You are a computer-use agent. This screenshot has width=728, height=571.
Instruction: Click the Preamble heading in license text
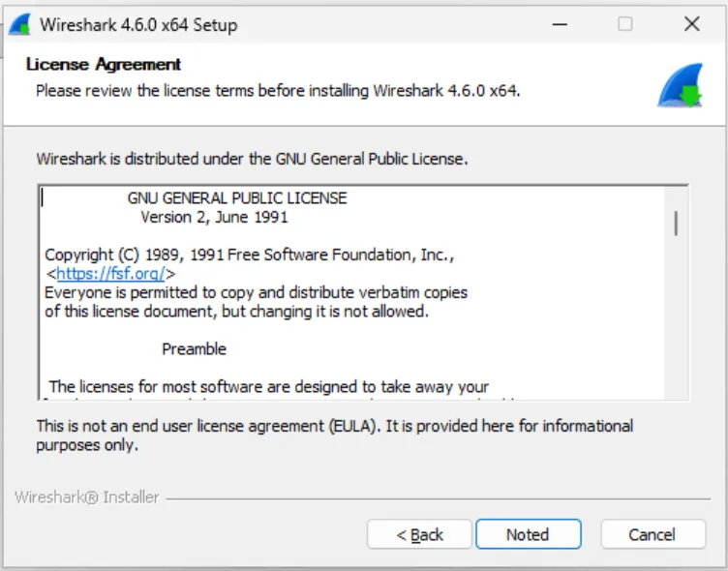coord(194,348)
